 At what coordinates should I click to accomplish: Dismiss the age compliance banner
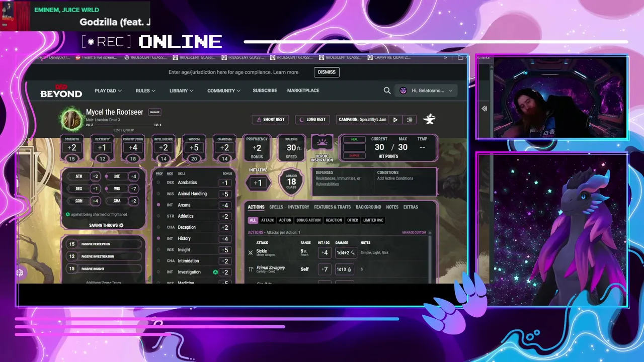[x=327, y=72]
